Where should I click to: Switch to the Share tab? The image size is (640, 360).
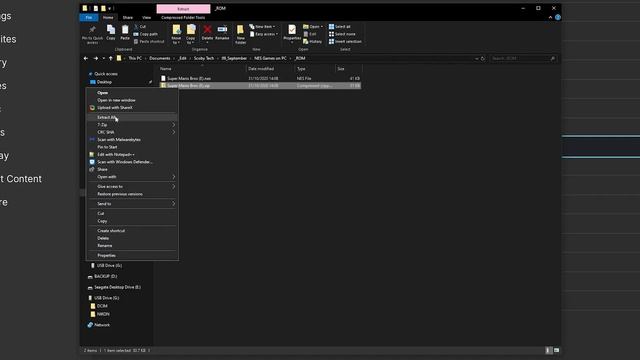pyautogui.click(x=128, y=18)
